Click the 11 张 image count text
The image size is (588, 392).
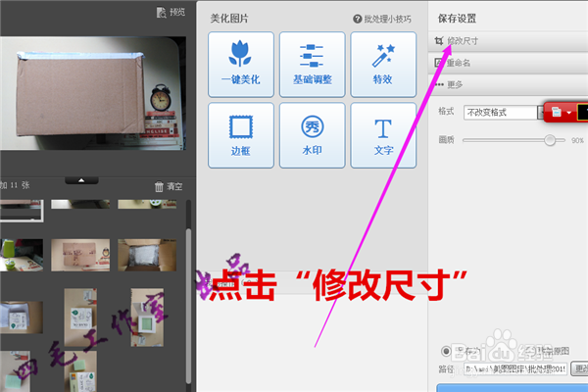[20, 185]
